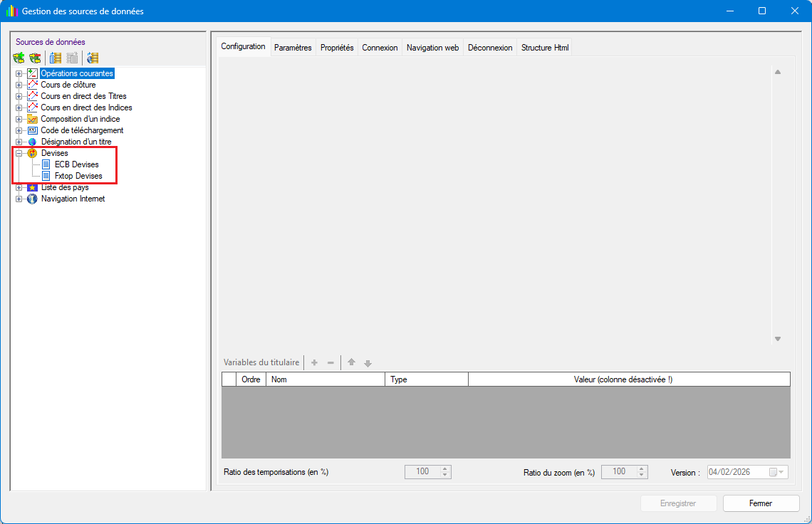The height and width of the screenshot is (524, 812).
Task: Select Fxtop Devises in the tree
Action: [78, 176]
